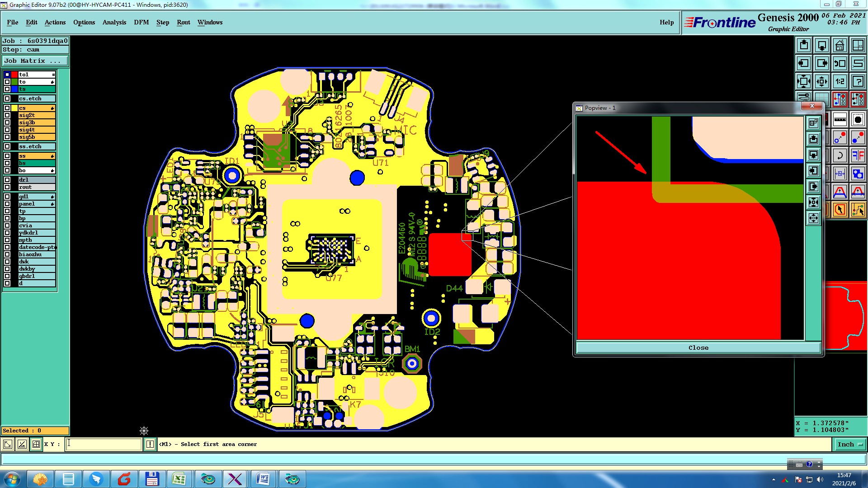Open the Rout menu
Screen dimensions: 868x488
coord(183,22)
